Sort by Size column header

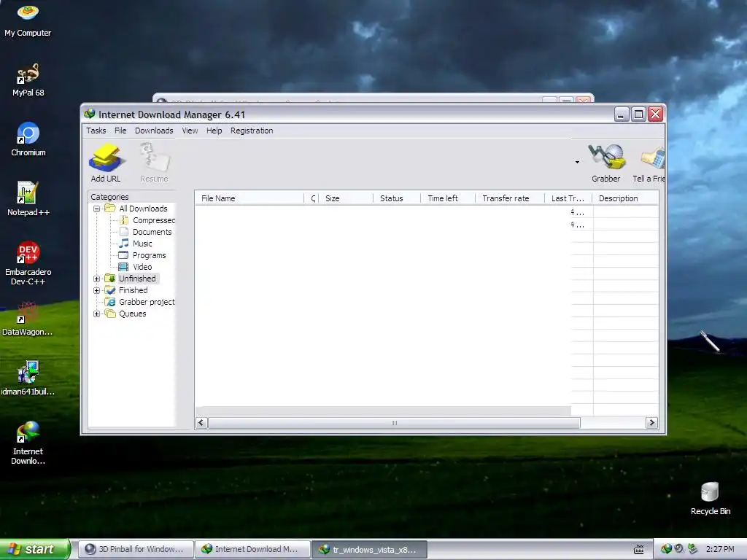(x=346, y=198)
